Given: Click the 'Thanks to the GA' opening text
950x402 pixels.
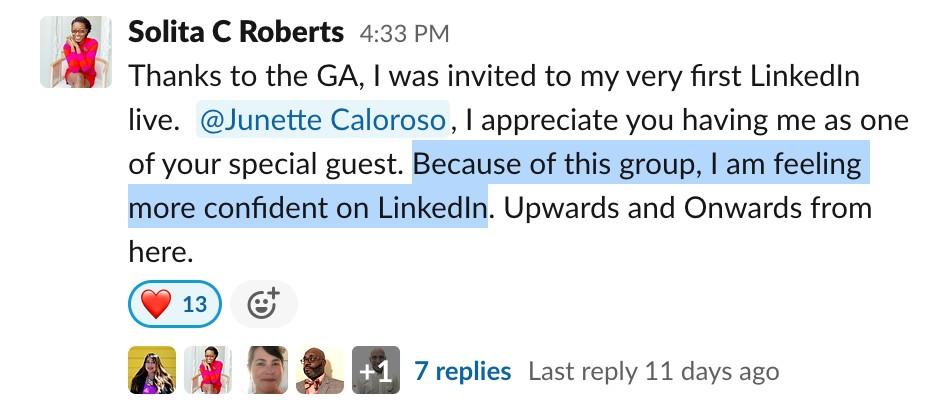Looking at the screenshot, I should coord(240,77).
